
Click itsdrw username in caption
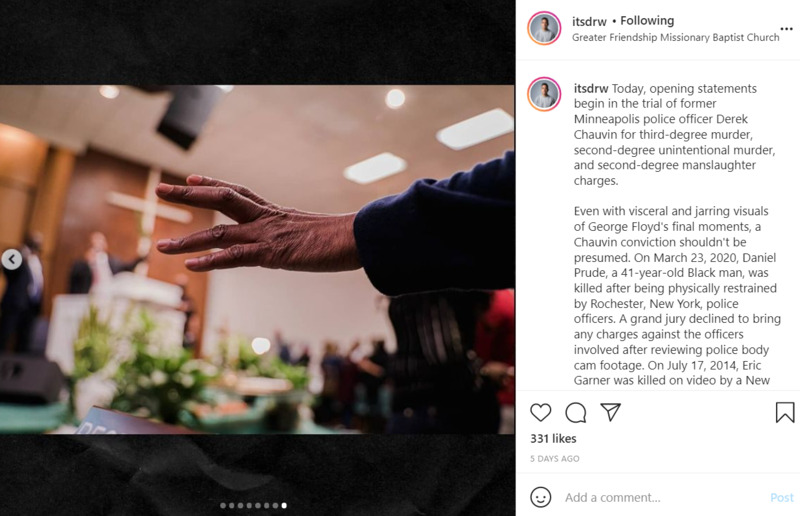(591, 88)
